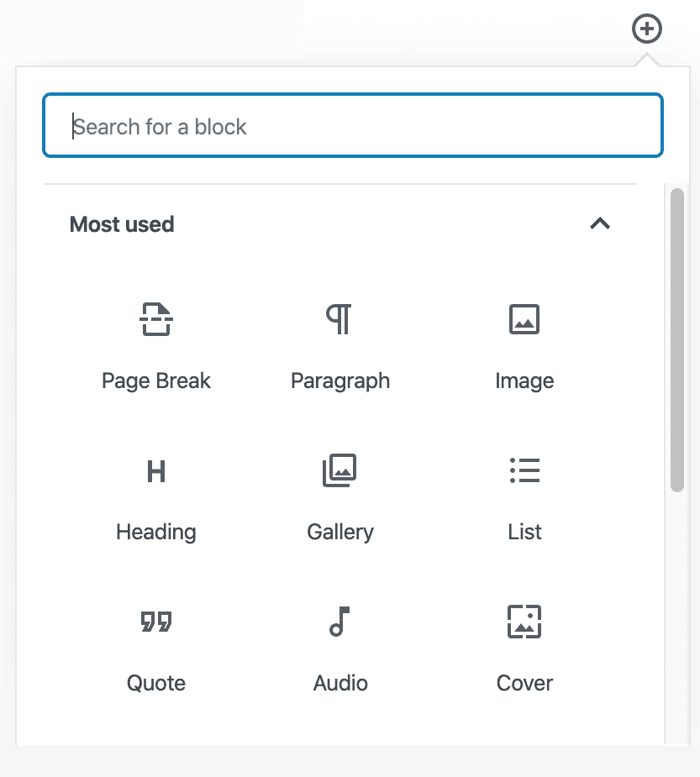
Task: Open the block inserter plus button
Action: pyautogui.click(x=646, y=29)
